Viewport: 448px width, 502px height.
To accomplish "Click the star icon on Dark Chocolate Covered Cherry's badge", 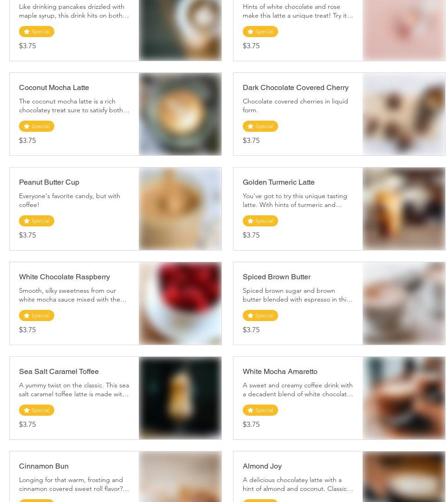I will (250, 126).
